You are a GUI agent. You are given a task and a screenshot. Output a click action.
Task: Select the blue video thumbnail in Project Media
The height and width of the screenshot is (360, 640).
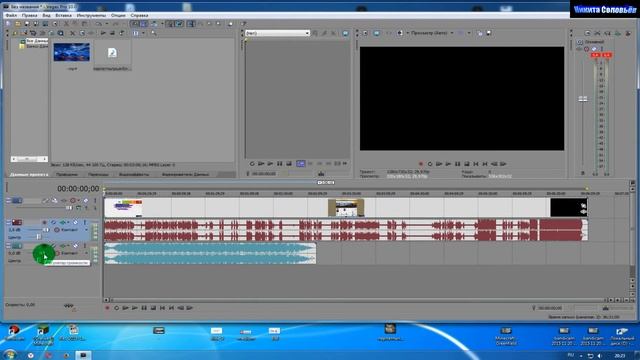pos(71,52)
